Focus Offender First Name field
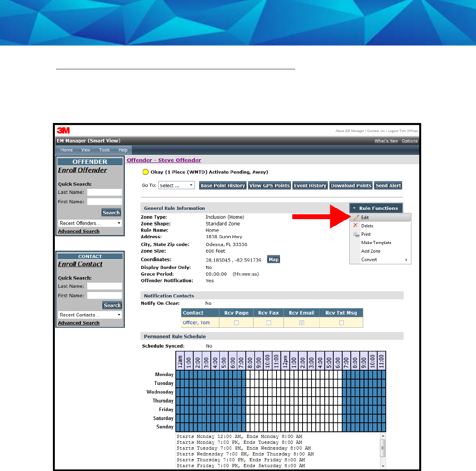The height and width of the screenshot is (471, 476). [x=105, y=202]
